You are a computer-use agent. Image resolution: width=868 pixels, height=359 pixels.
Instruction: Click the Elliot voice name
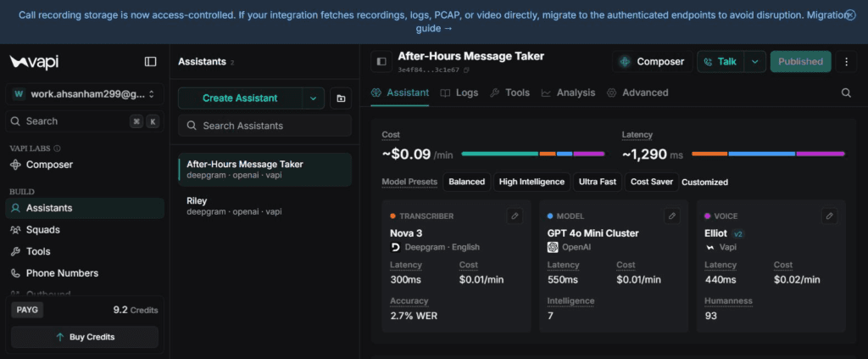point(715,233)
